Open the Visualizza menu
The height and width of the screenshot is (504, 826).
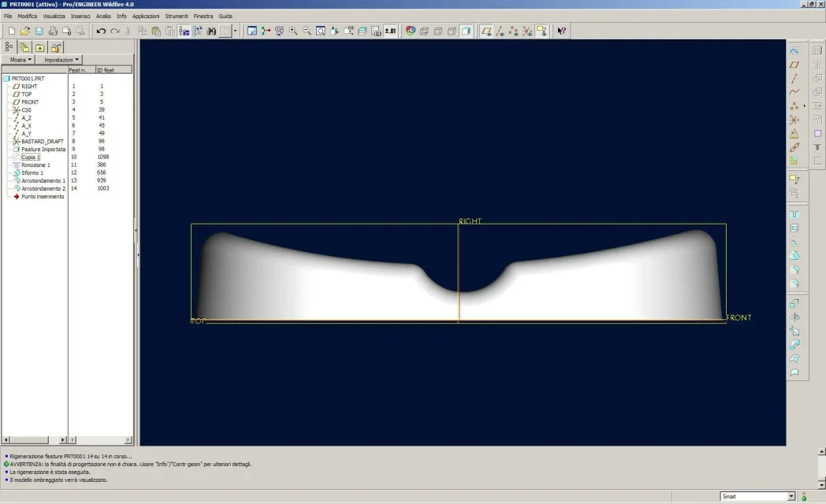(x=54, y=17)
